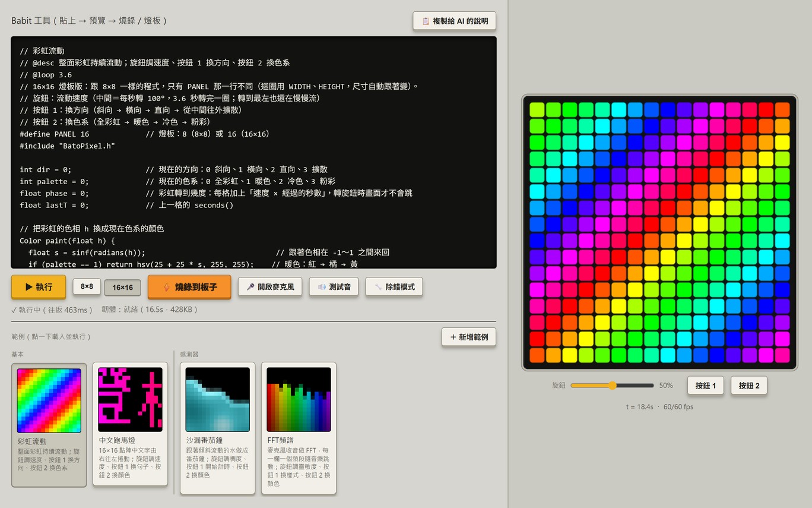Click the 沙漏番茄鐘 card title text

(204, 440)
